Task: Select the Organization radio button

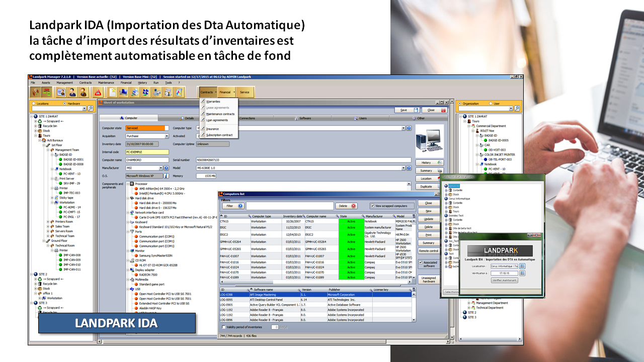Action: (x=460, y=104)
